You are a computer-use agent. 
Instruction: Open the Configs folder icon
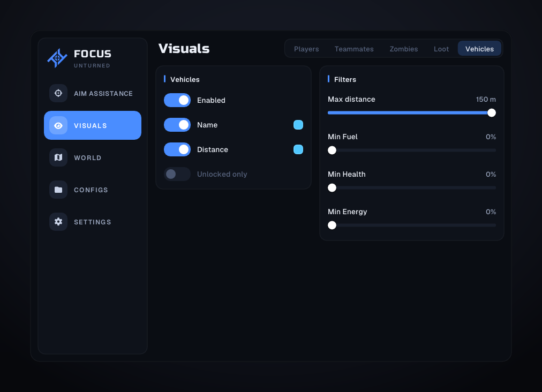[58, 190]
